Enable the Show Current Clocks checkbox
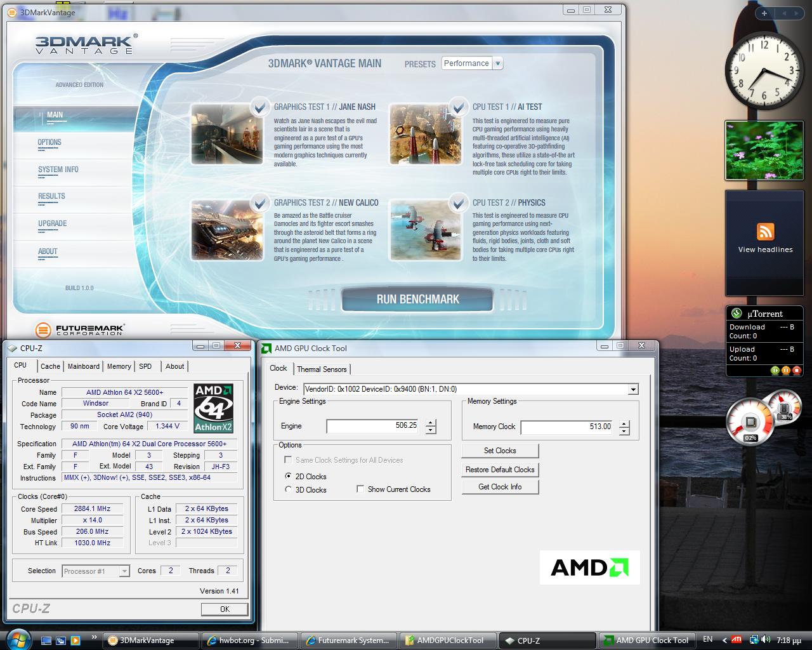This screenshot has height=650, width=812. pyautogui.click(x=360, y=489)
